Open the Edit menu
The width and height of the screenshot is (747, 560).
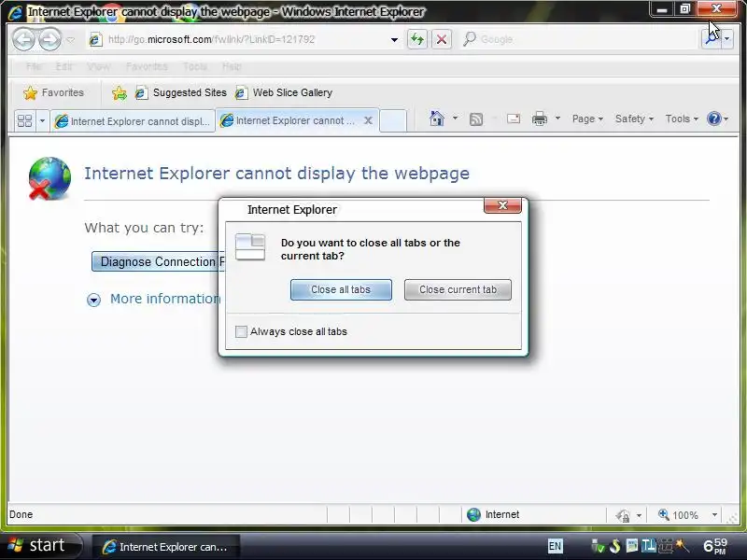point(63,66)
